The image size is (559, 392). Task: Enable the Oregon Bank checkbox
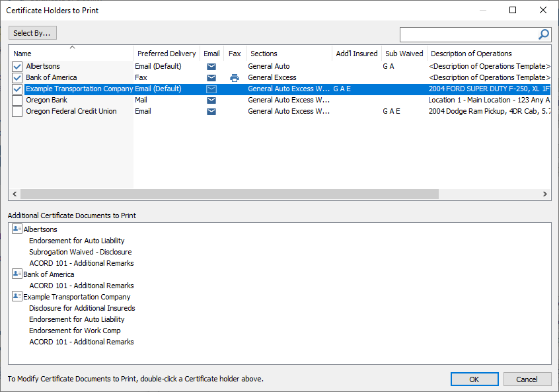(x=17, y=100)
